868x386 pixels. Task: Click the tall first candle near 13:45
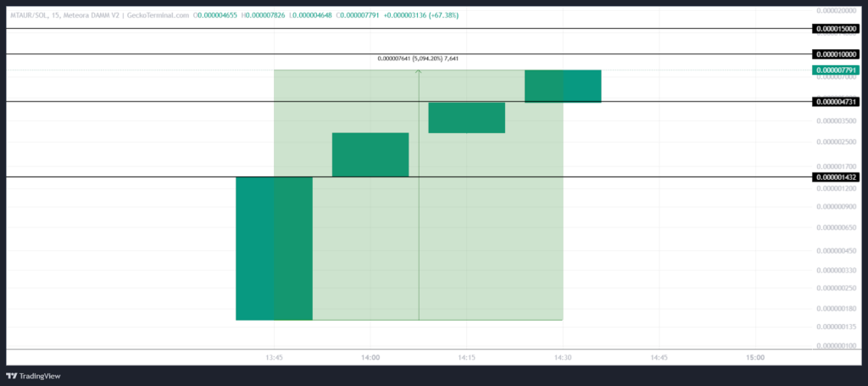pyautogui.click(x=274, y=248)
